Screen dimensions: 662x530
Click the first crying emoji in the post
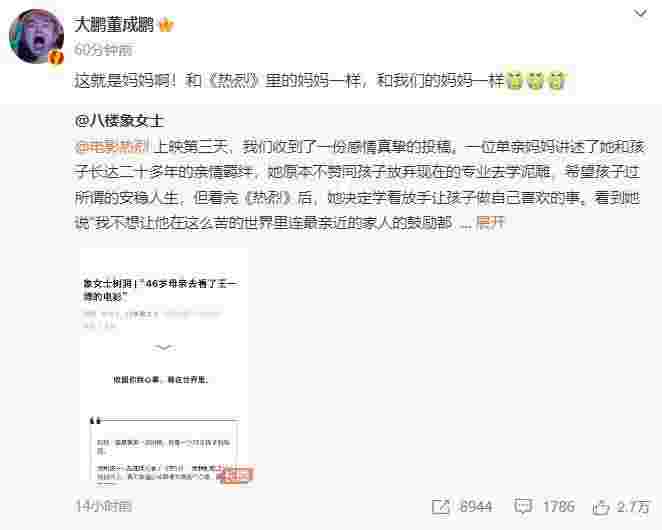tap(514, 80)
